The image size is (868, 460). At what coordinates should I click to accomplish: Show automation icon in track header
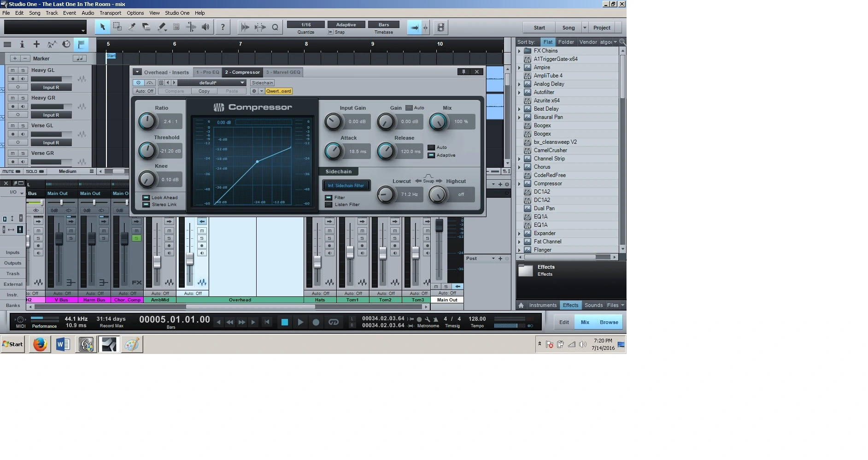(x=52, y=44)
